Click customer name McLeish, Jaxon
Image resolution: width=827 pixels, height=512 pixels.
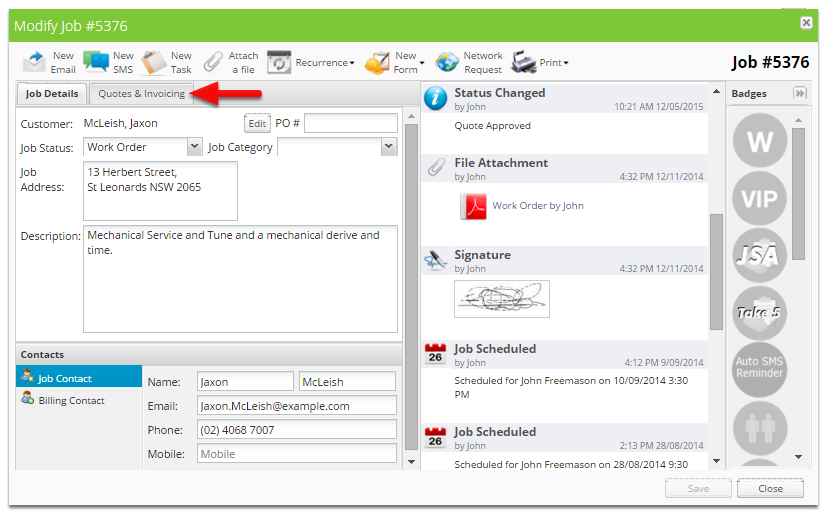pos(120,123)
